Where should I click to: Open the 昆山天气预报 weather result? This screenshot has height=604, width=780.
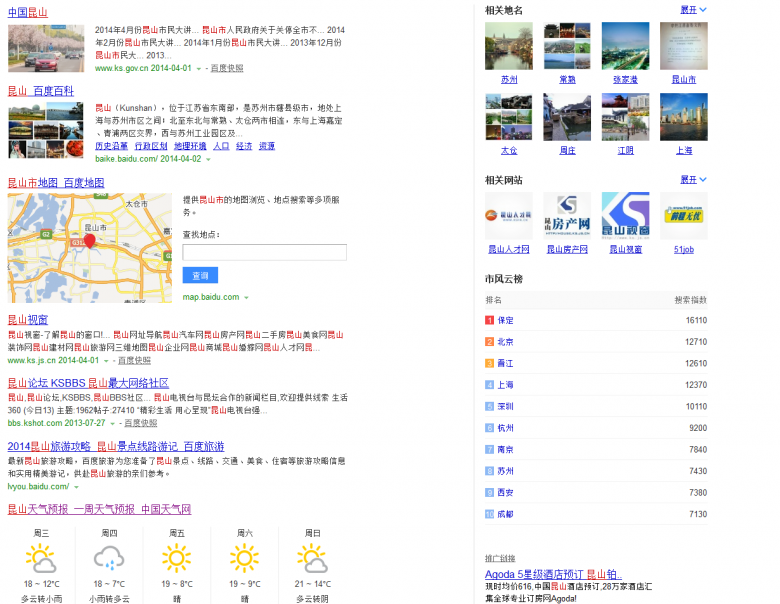click(x=99, y=509)
